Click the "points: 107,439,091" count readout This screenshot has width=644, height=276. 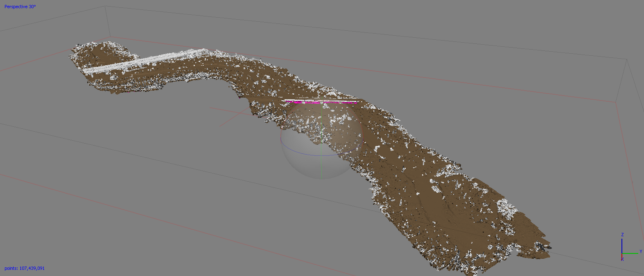pos(25,268)
